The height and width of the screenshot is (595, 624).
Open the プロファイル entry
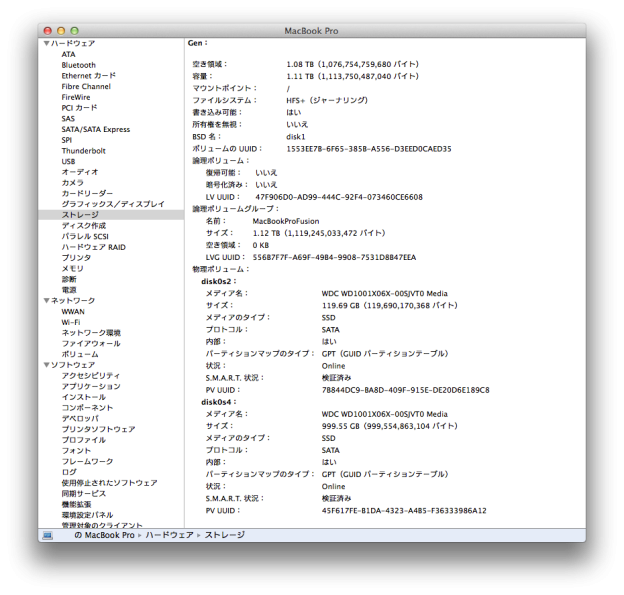(x=84, y=440)
